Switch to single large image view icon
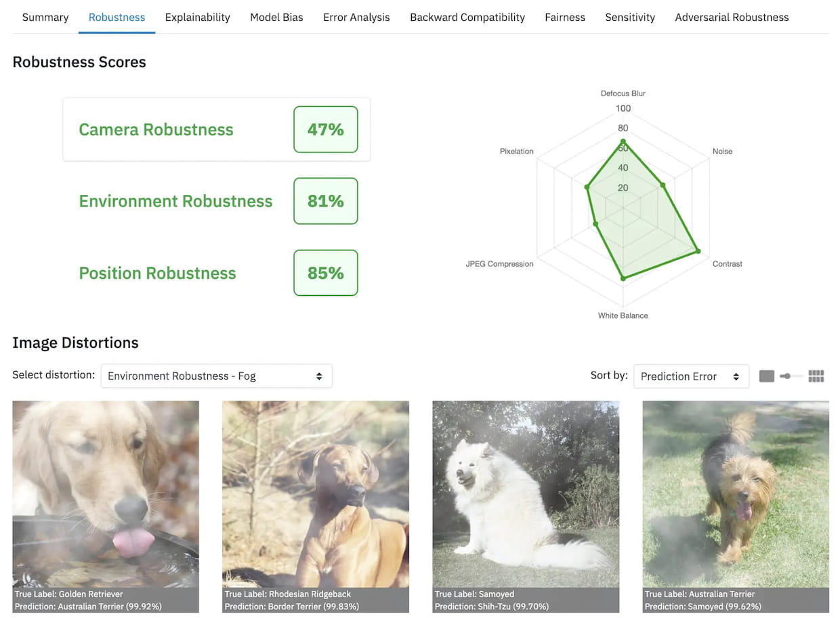This screenshot has height=618, width=840. [x=766, y=376]
